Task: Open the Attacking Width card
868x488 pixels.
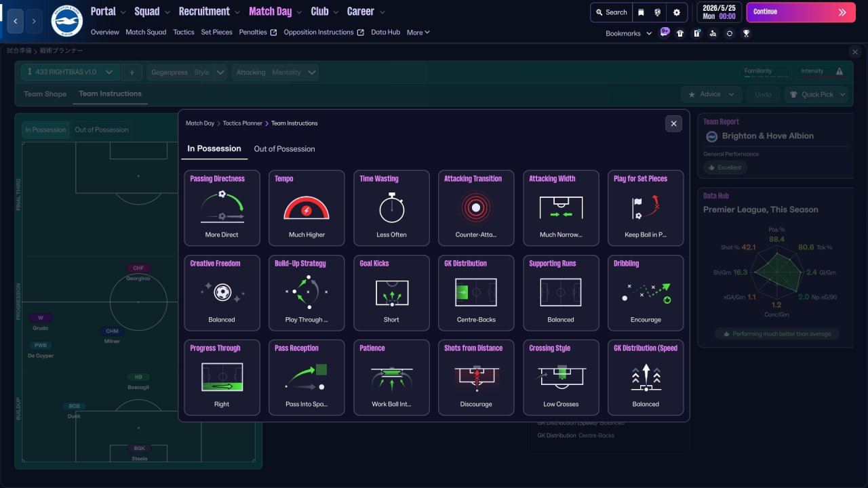Action: point(561,208)
